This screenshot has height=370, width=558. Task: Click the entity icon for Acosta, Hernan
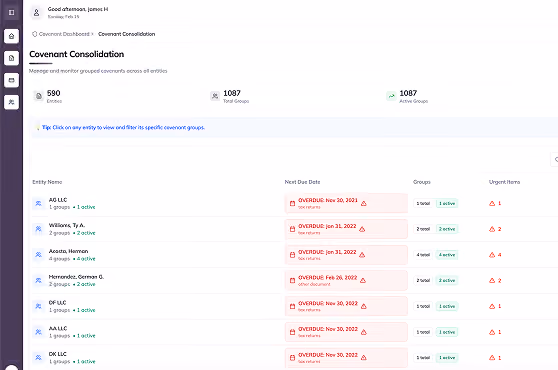(x=38, y=255)
